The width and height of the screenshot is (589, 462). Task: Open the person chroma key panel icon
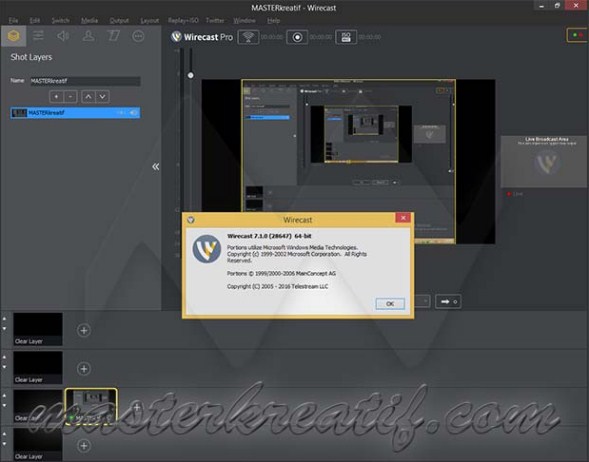coord(88,36)
